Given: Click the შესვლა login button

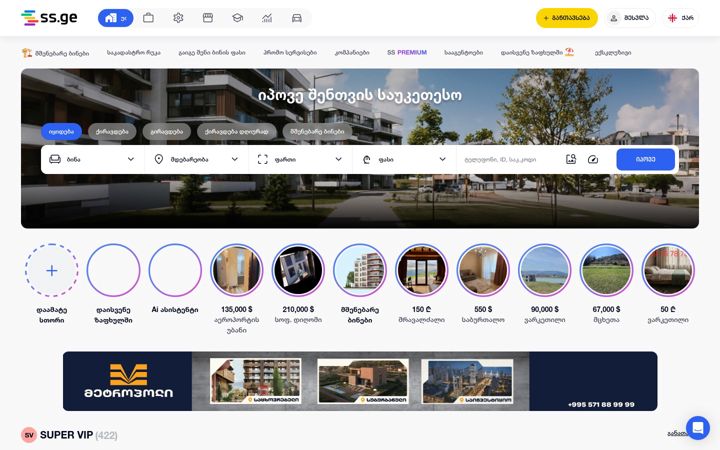Looking at the screenshot, I should (629, 18).
